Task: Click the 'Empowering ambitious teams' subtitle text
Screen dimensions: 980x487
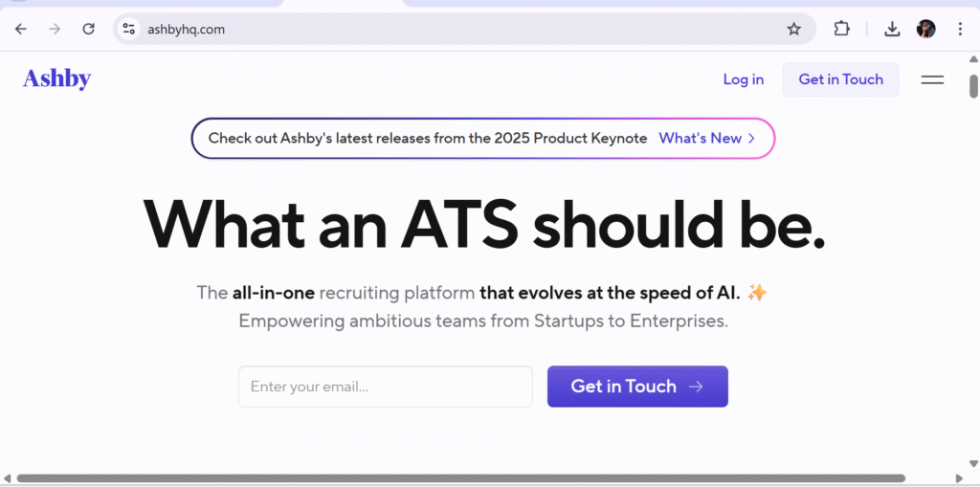Action: click(x=483, y=321)
